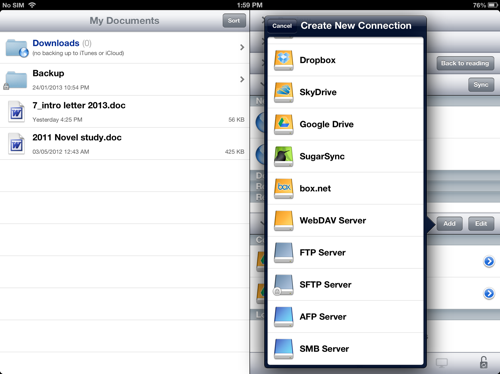500x374 pixels.
Task: Select AFP Server from the connection list
Action: (x=346, y=317)
